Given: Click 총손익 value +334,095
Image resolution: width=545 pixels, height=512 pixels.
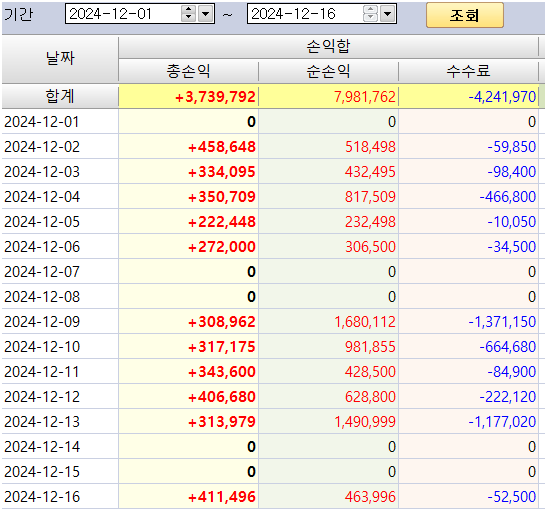Looking at the screenshot, I should [222, 172].
